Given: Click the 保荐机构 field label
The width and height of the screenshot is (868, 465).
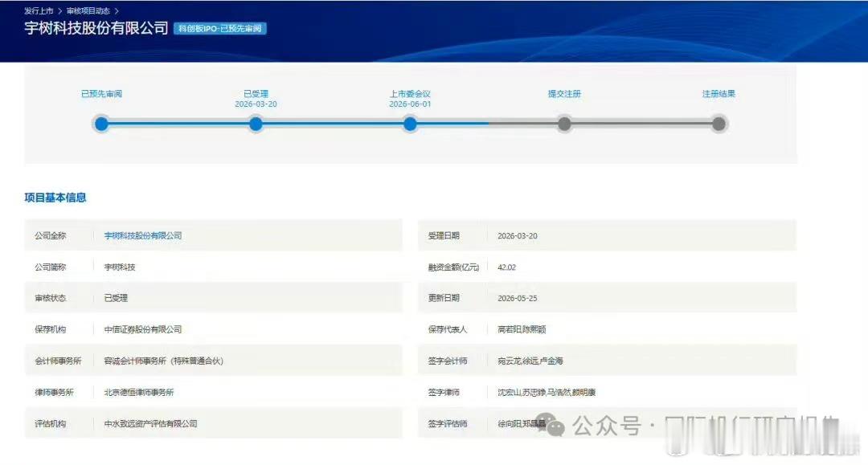Looking at the screenshot, I should 51,329.
